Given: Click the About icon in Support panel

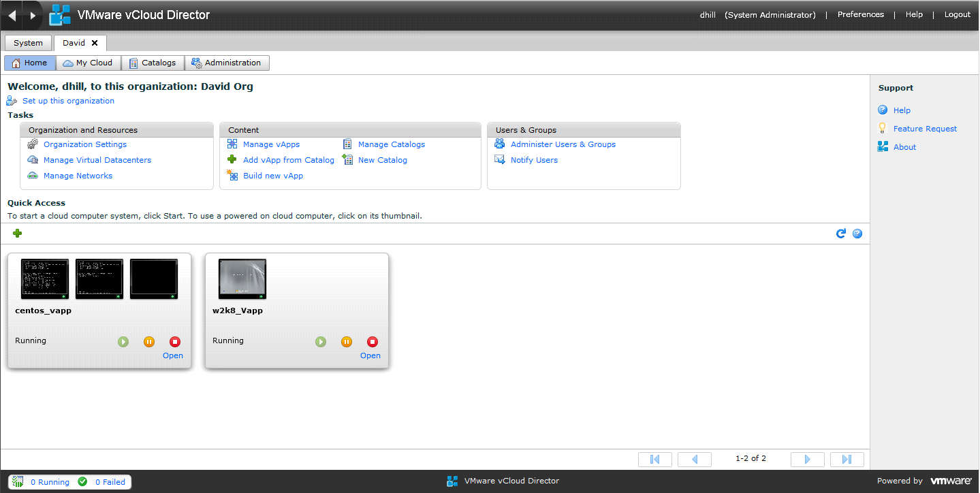Looking at the screenshot, I should 883,146.
